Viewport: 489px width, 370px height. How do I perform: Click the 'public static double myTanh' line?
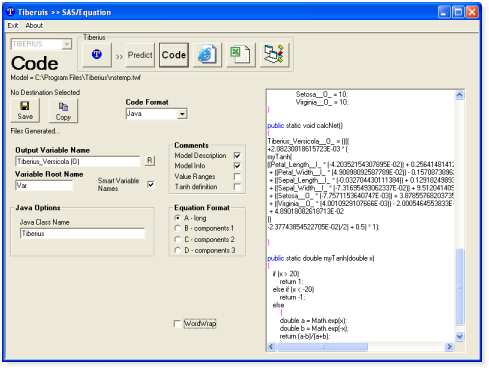pos(321,258)
